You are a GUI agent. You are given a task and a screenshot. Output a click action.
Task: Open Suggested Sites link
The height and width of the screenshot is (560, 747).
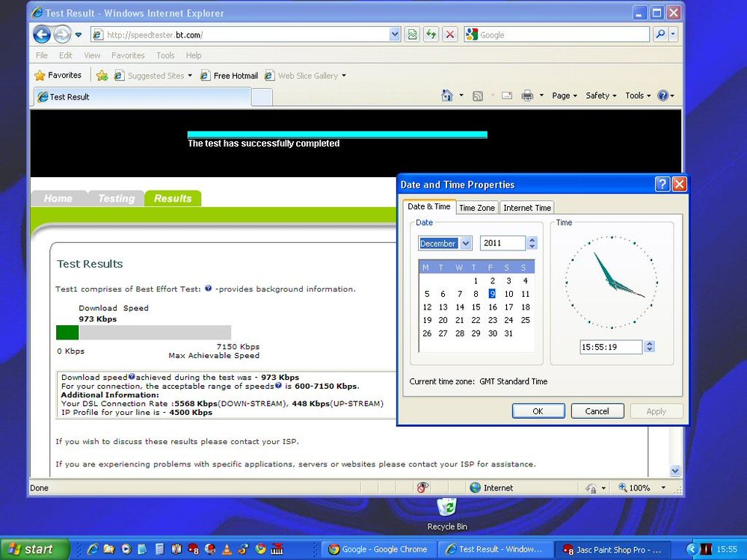pos(153,76)
